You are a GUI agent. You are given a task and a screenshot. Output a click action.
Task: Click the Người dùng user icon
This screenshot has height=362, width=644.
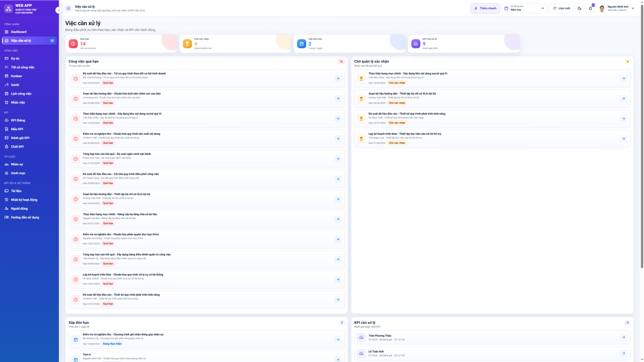pos(6,209)
